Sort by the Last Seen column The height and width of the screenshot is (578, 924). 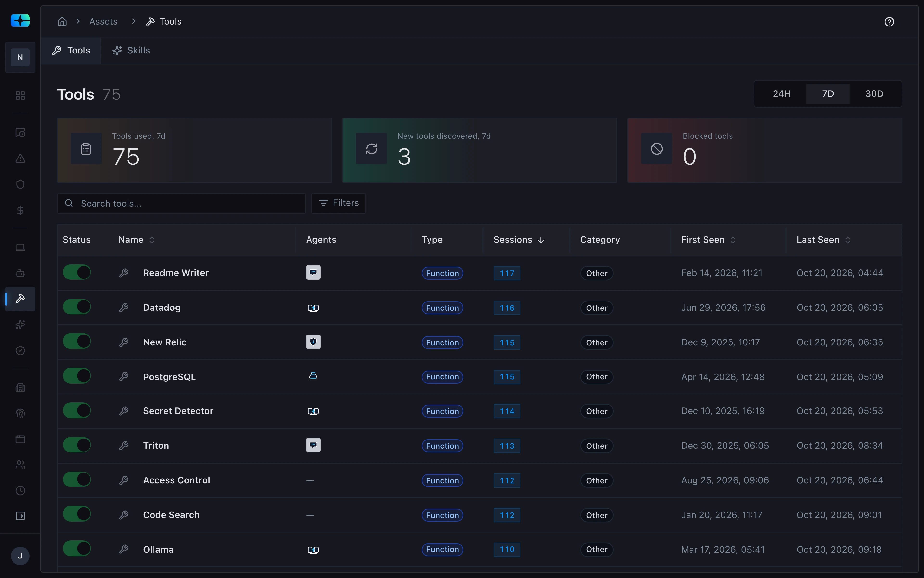coord(824,240)
